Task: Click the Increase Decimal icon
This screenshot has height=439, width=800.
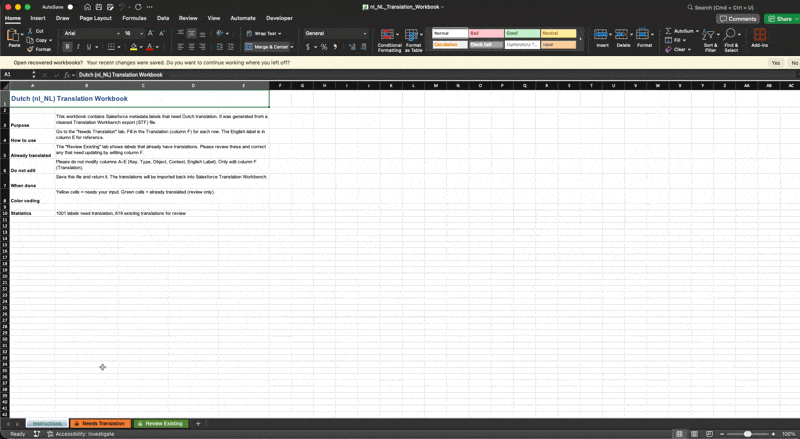Action: (352, 47)
